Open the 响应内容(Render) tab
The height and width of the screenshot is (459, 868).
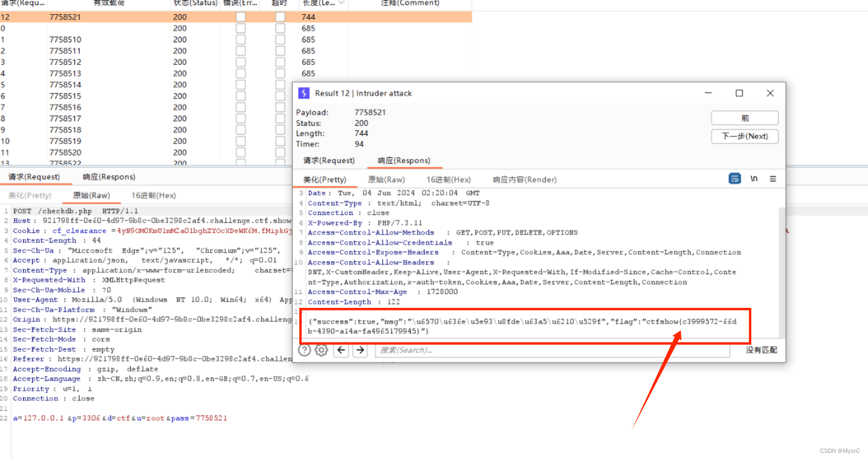524,179
